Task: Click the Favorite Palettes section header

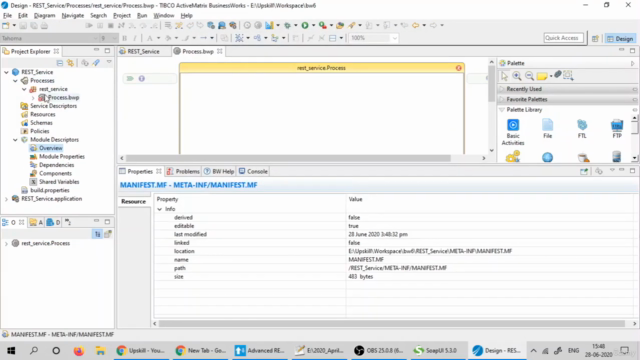Action: tap(567, 100)
